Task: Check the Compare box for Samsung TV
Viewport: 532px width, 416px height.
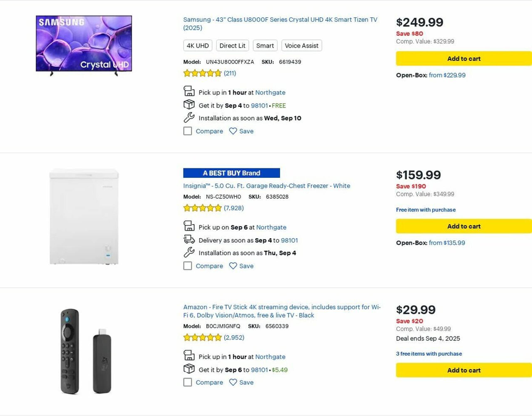Action: tap(187, 131)
